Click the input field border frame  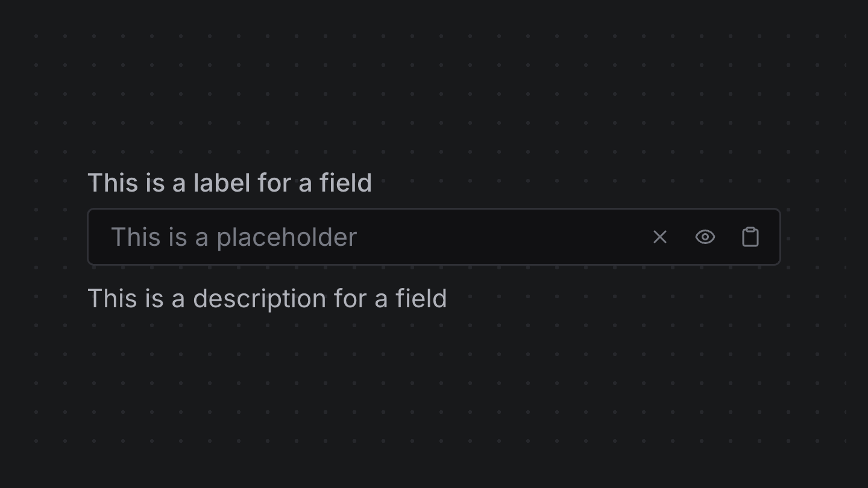(x=434, y=209)
